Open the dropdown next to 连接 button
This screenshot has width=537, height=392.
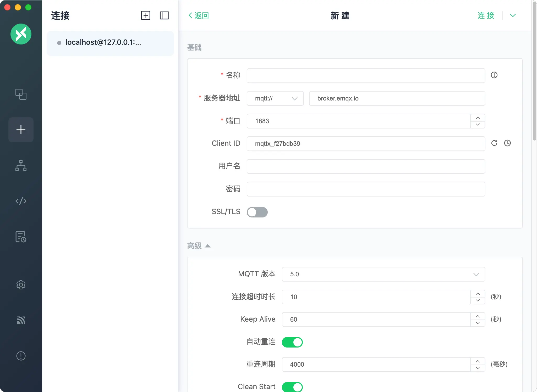coord(512,15)
